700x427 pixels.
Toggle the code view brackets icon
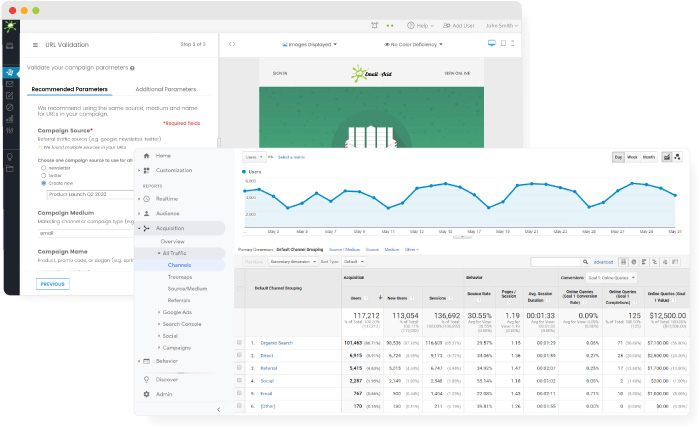(x=232, y=44)
